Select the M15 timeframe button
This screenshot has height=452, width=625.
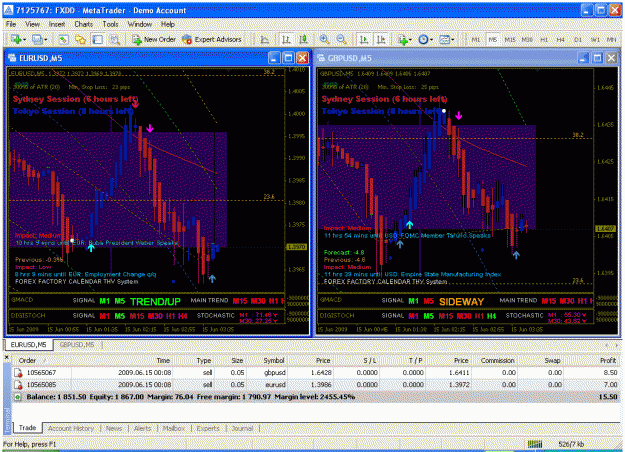click(x=510, y=40)
